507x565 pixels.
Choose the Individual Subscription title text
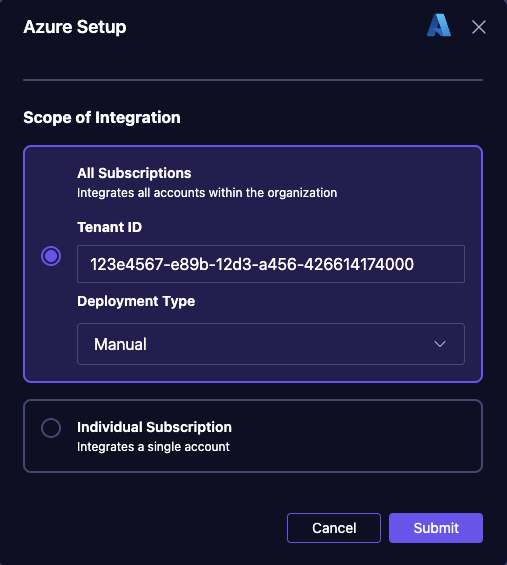pyautogui.click(x=154, y=427)
